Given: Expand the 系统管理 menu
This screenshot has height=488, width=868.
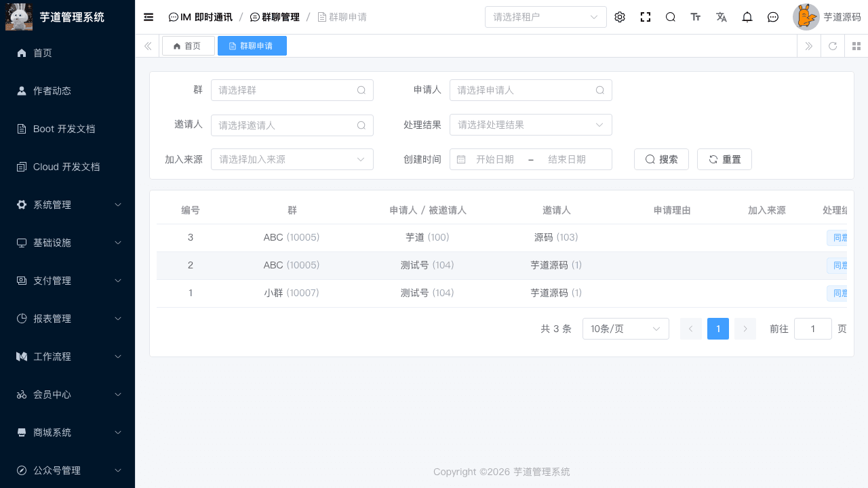Looking at the screenshot, I should [67, 205].
